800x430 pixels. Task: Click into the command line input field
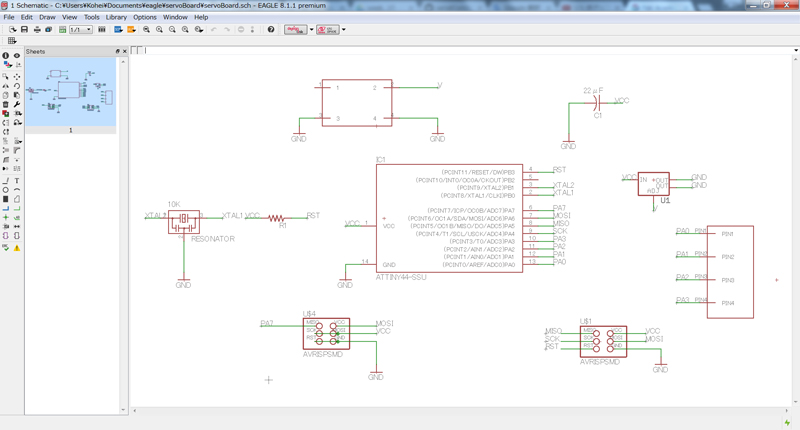(x=468, y=50)
